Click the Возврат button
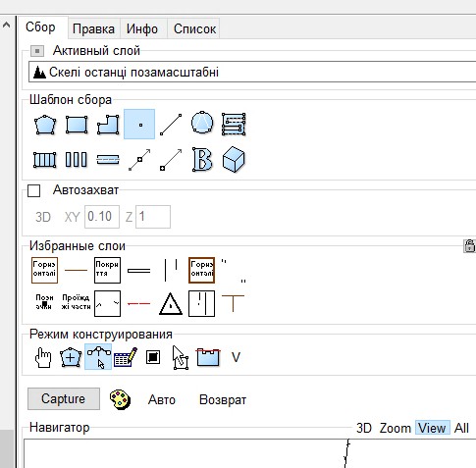 tap(223, 399)
